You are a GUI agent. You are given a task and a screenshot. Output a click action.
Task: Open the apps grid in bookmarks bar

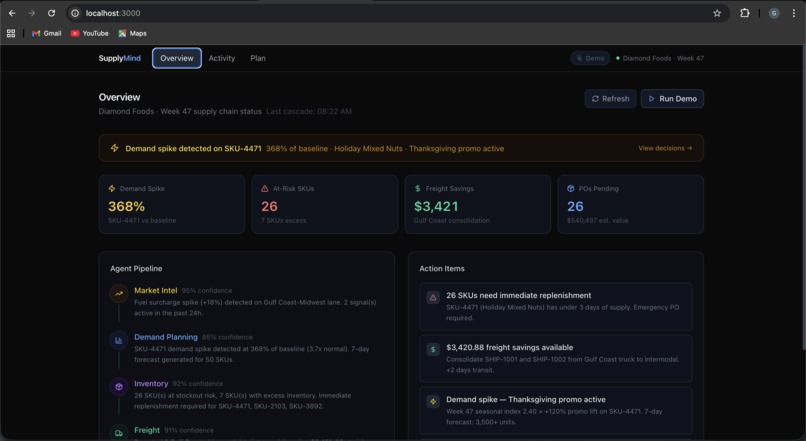(x=11, y=33)
